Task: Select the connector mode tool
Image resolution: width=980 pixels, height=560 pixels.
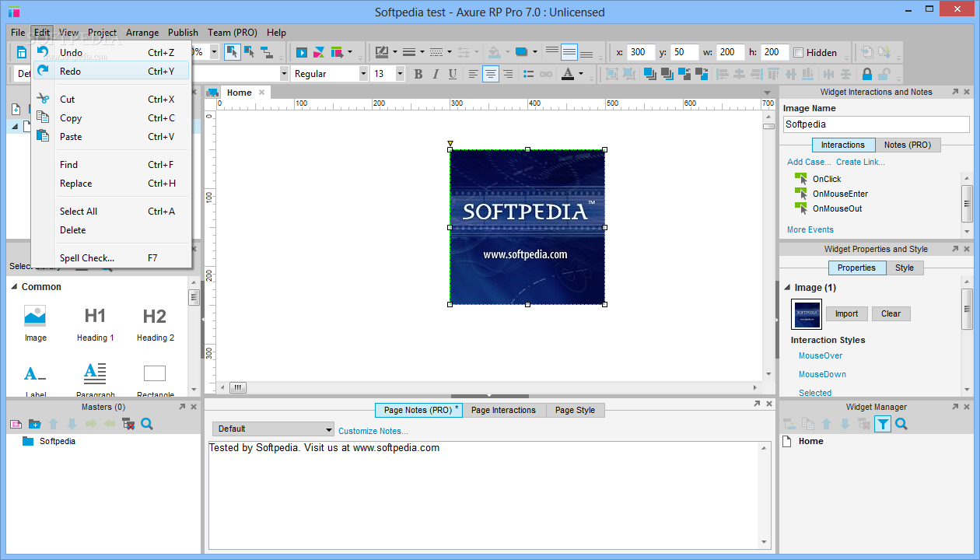Action: (x=267, y=52)
